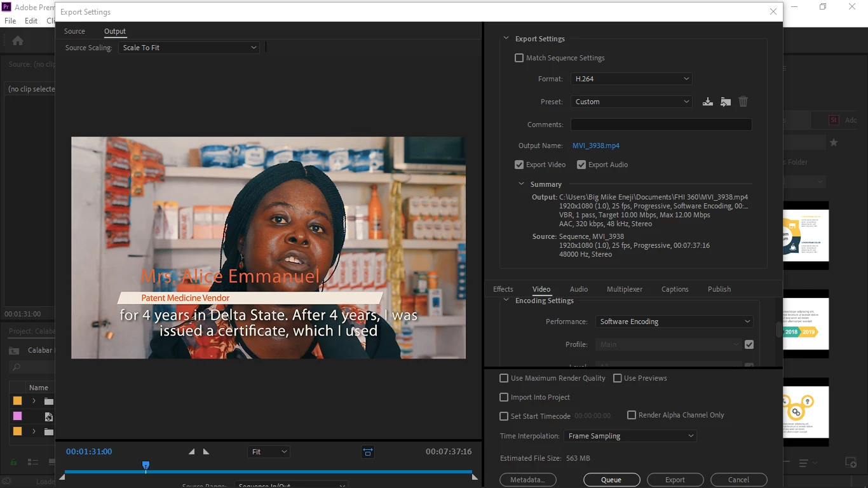The width and height of the screenshot is (868, 488).
Task: Click the Metadata... button
Action: pos(527,480)
